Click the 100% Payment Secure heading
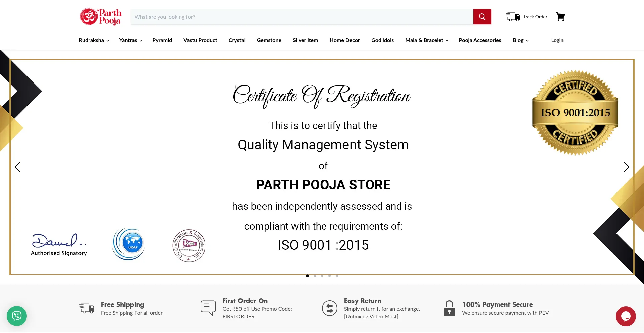Viewport: 644px width, 333px height. tap(497, 304)
